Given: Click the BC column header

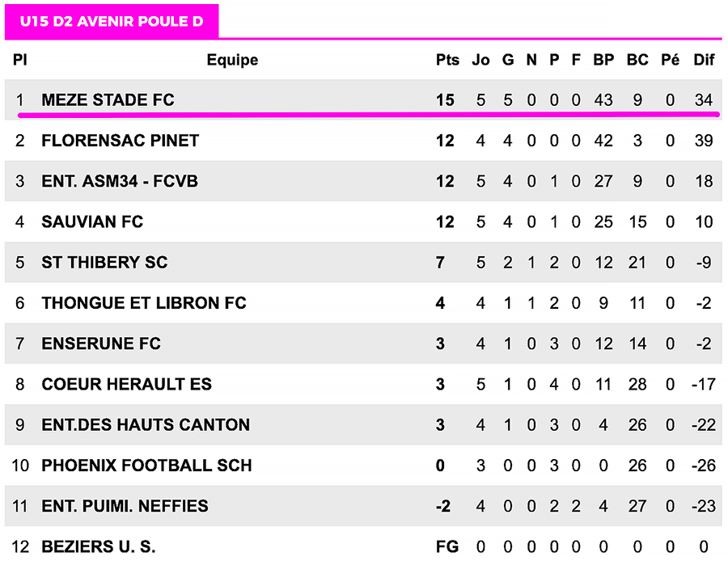Looking at the screenshot, I should (637, 60).
